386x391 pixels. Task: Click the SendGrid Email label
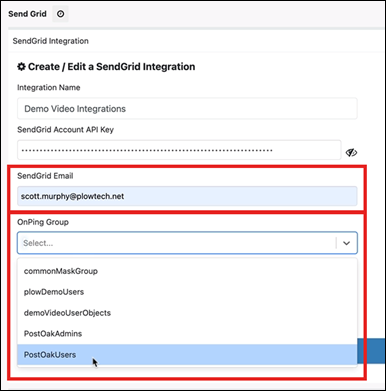pos(45,176)
